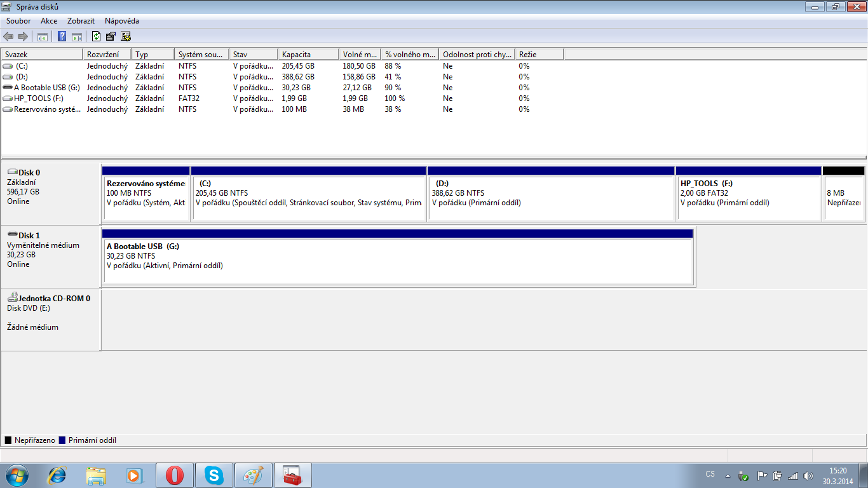
Task: Toggle the console tree pane icon
Action: pyautogui.click(x=43, y=36)
